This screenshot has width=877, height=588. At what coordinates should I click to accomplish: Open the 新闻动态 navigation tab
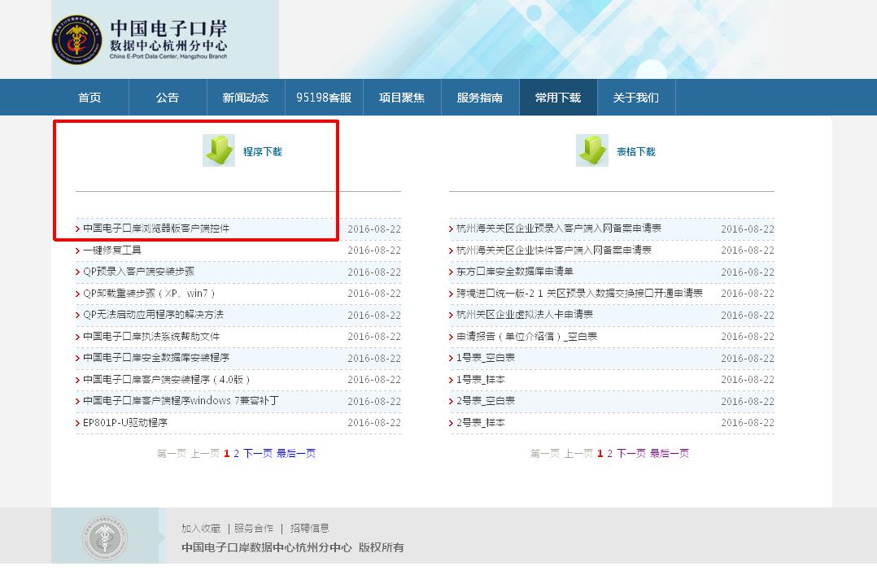[246, 98]
